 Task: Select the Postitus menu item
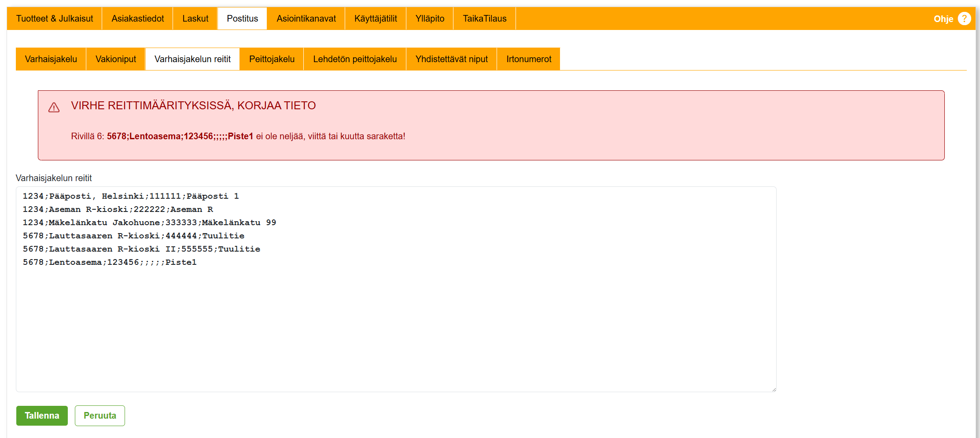click(242, 19)
